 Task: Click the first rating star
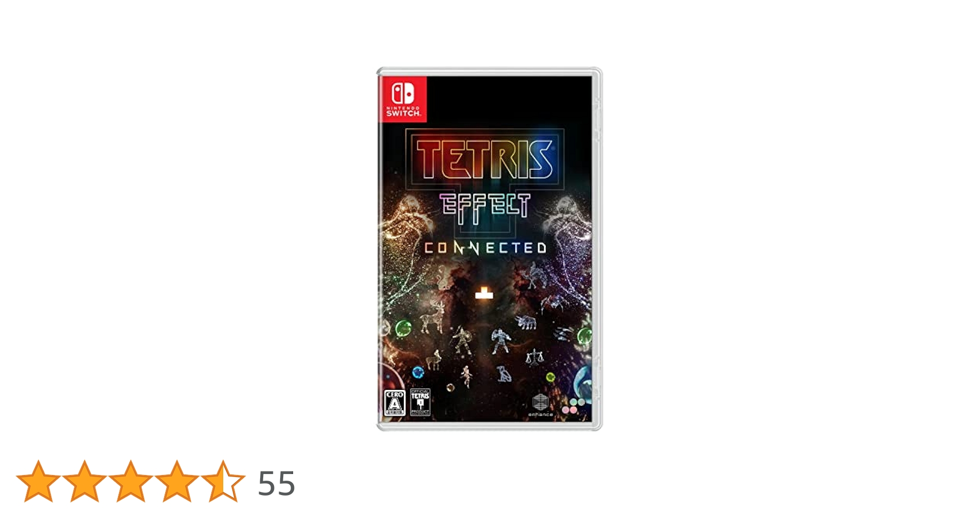pyautogui.click(x=38, y=481)
